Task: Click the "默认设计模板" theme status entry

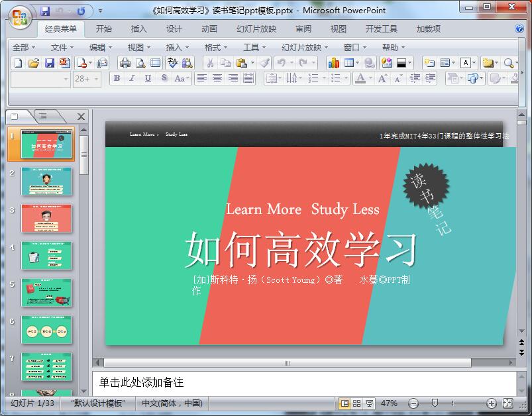Action: coord(98,403)
